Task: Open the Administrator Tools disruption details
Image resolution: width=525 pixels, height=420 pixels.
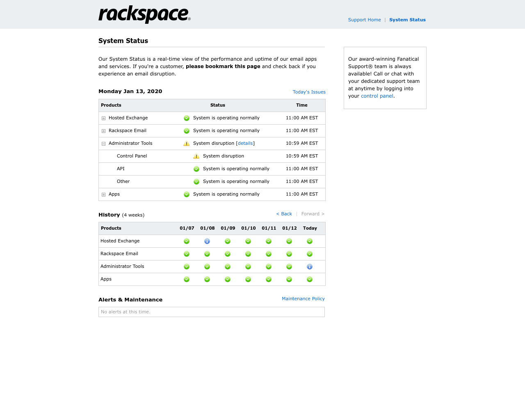Action: coord(245,143)
